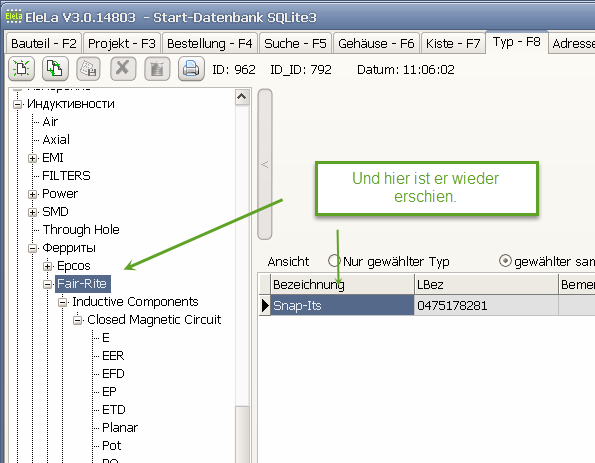
Task: Select the E tree item
Action: (105, 338)
